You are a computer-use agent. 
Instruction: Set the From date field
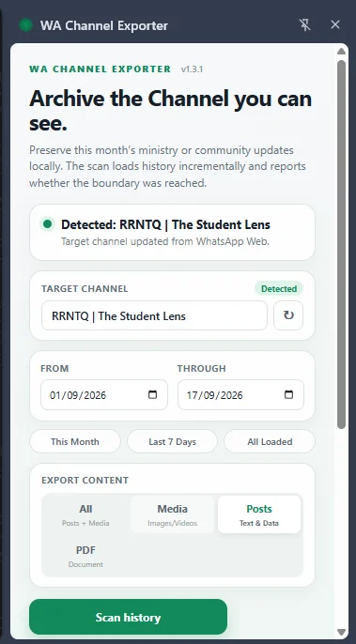pyautogui.click(x=104, y=395)
